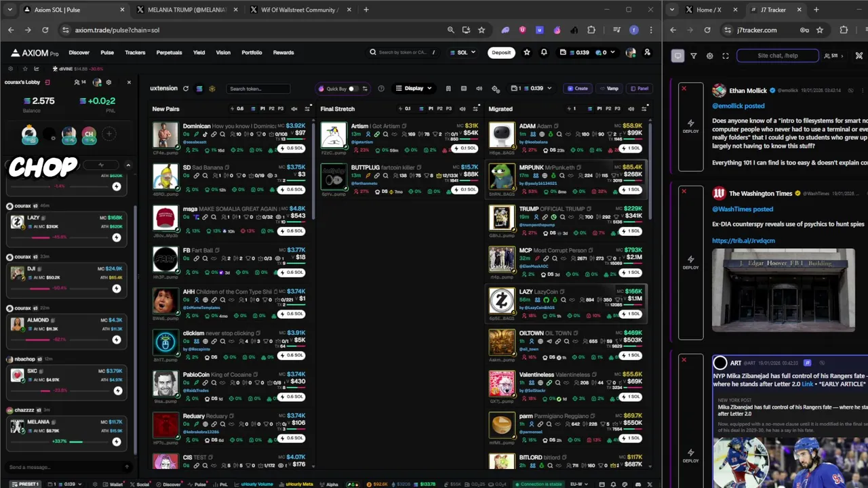Screen dimensions: 868x488
Task: Mute New Pairs column sound icon
Action: point(294,108)
